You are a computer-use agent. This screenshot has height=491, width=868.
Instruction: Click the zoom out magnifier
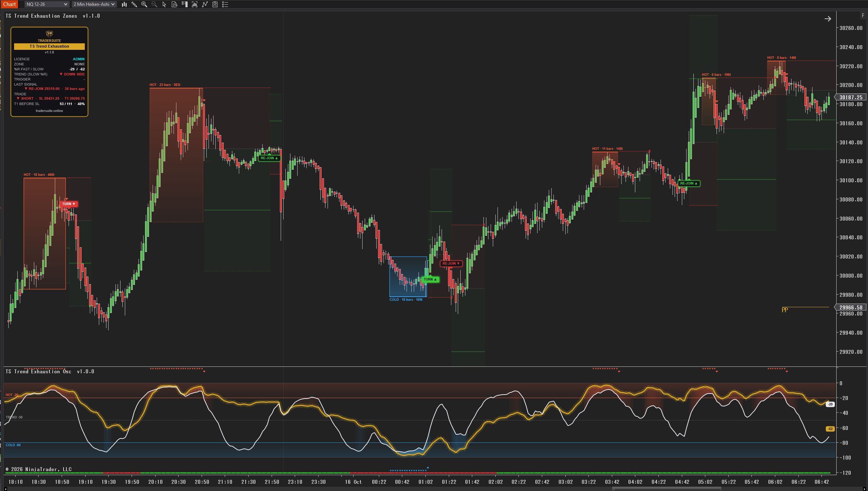(154, 4)
